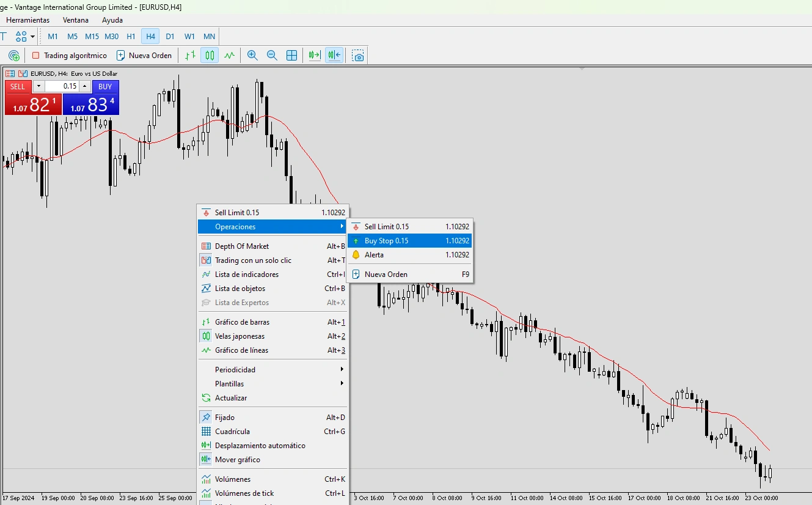Open the Ventana menu
This screenshot has height=505, width=812.
[75, 20]
